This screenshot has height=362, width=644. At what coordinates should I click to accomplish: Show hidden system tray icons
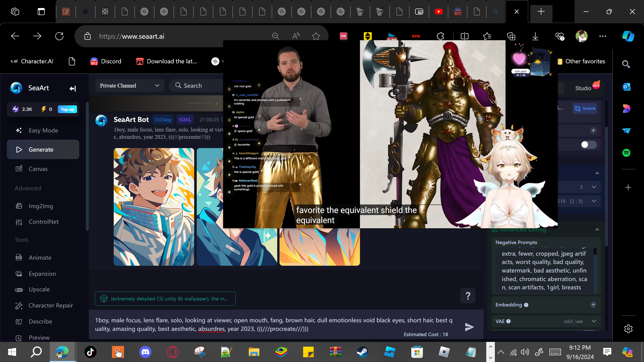[501, 352]
